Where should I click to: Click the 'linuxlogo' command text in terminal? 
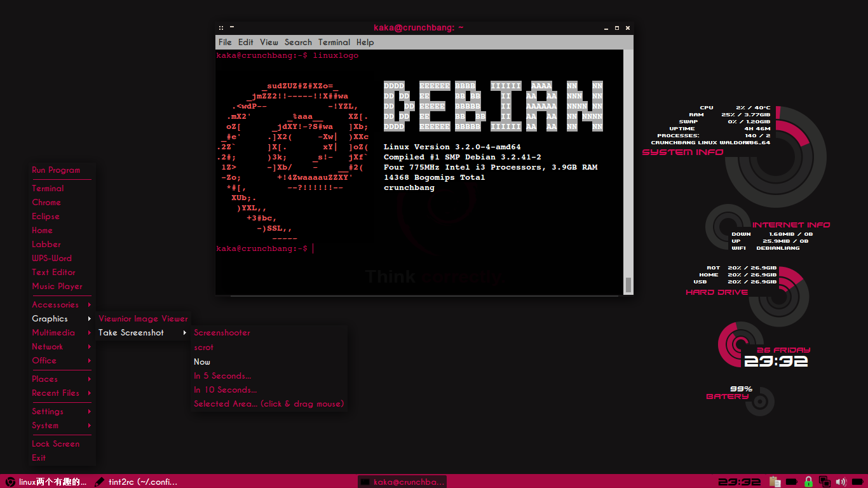coord(336,55)
